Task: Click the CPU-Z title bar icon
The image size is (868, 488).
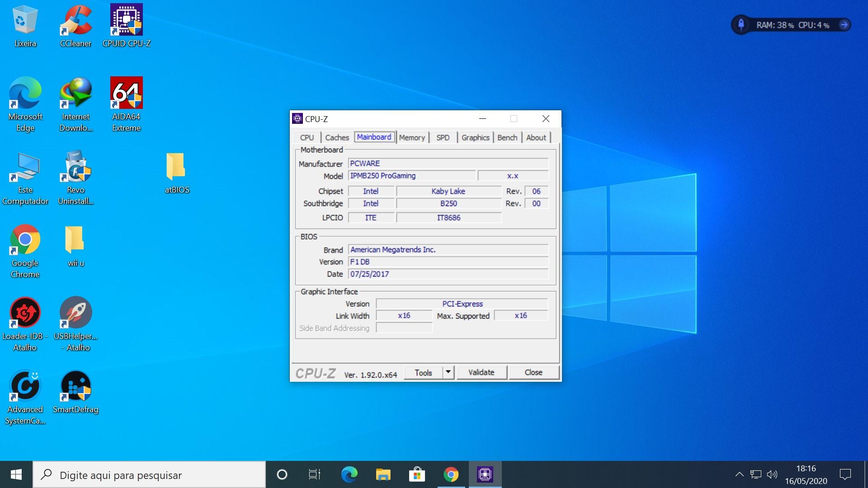Action: (x=297, y=119)
